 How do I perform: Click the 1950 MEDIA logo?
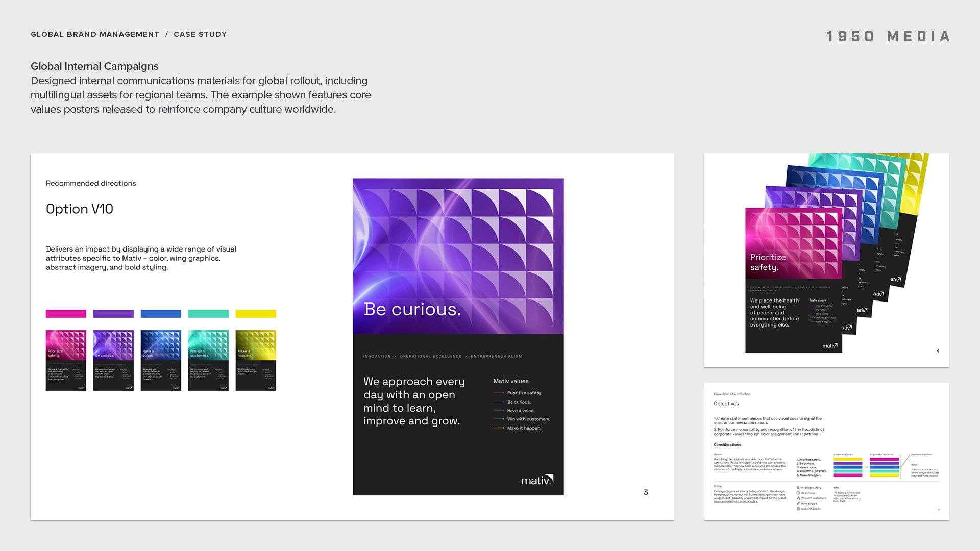click(x=888, y=37)
